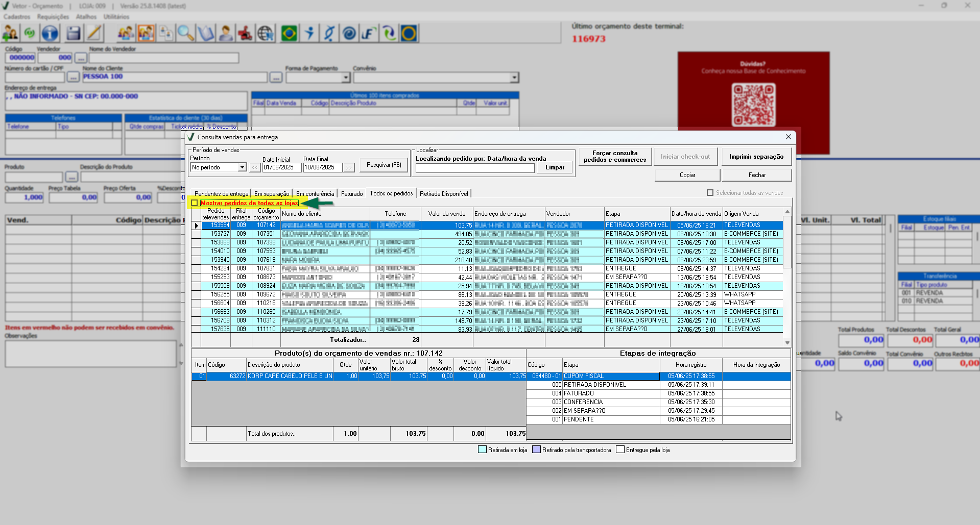Click the ellipsis button next to Vendedor field
The height and width of the screenshot is (525, 980).
81,58
